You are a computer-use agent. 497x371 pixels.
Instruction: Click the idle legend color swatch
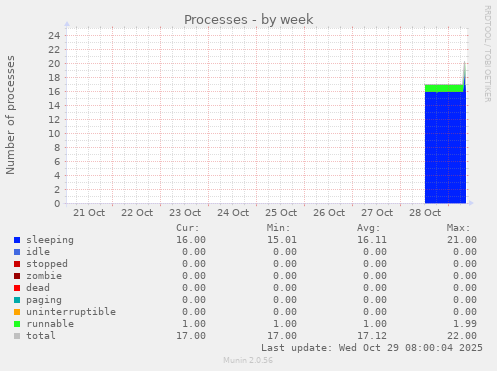coord(17,252)
